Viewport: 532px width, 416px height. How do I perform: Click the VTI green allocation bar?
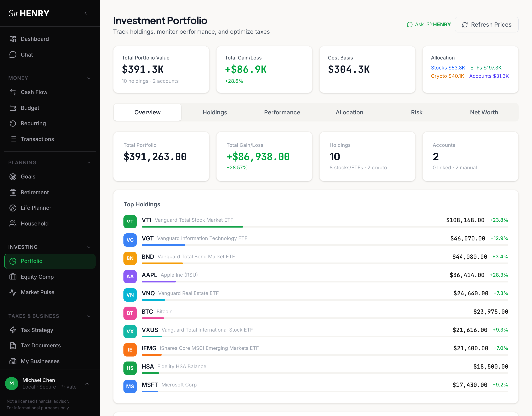click(192, 227)
